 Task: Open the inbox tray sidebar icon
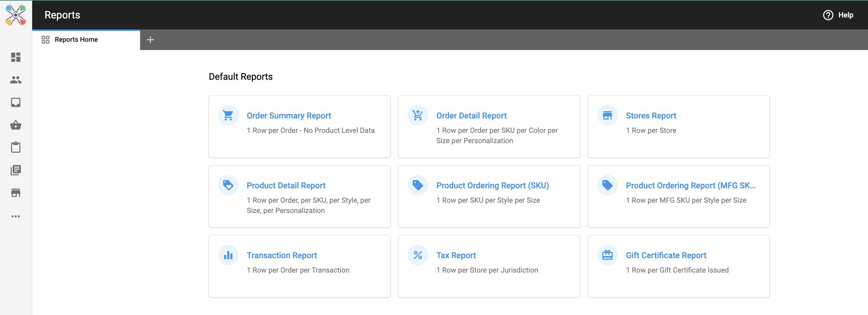pos(16,102)
